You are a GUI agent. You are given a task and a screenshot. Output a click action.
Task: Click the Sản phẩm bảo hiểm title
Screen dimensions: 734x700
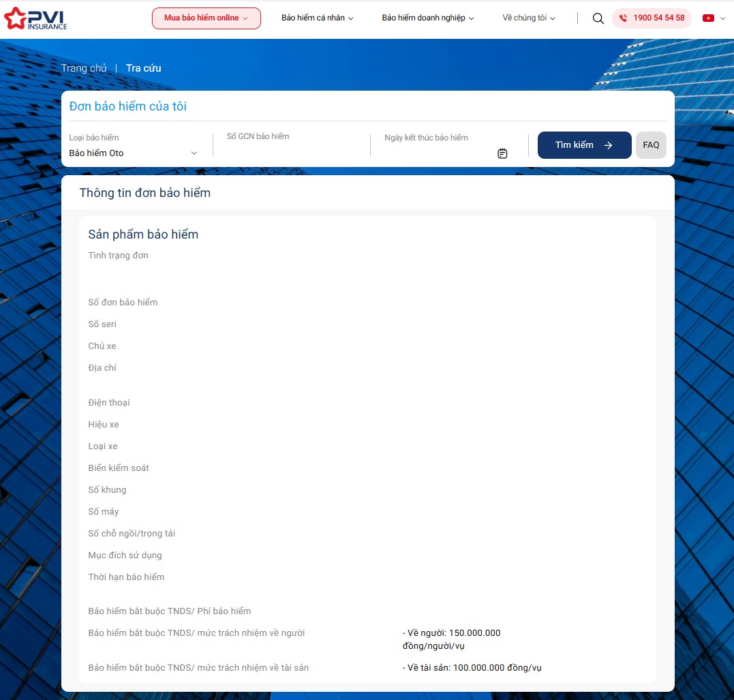tap(143, 234)
